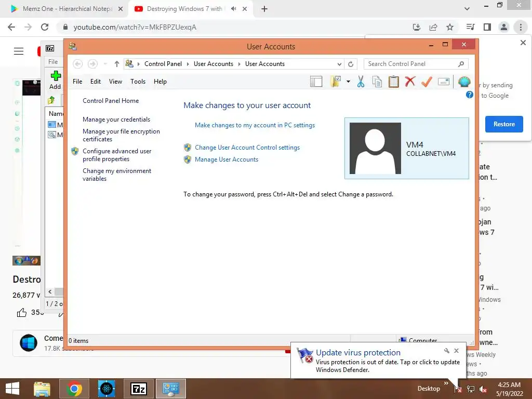Click the install app icon in address bar
The width and height of the screenshot is (532, 399).
point(417,27)
